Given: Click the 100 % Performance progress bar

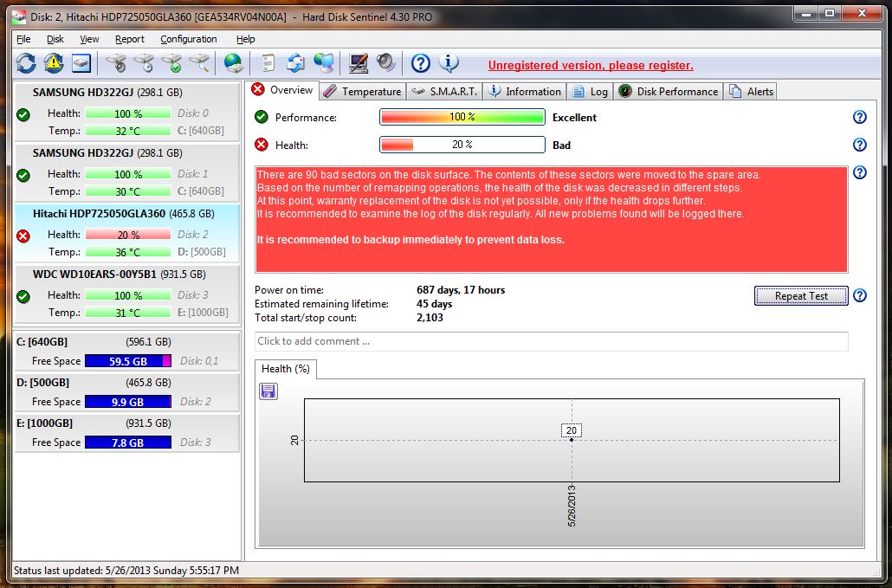Looking at the screenshot, I should click(x=462, y=117).
